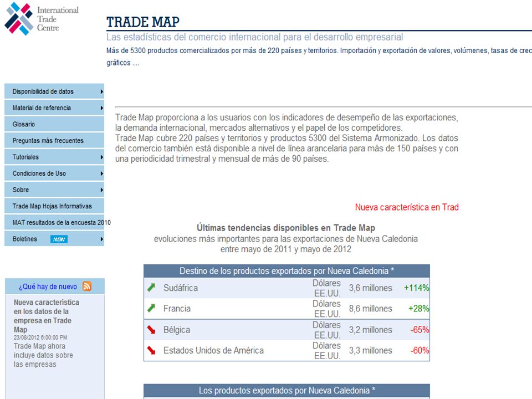Open news headline Nueva característica en los datos
This screenshot has height=399, width=532.
(x=47, y=316)
